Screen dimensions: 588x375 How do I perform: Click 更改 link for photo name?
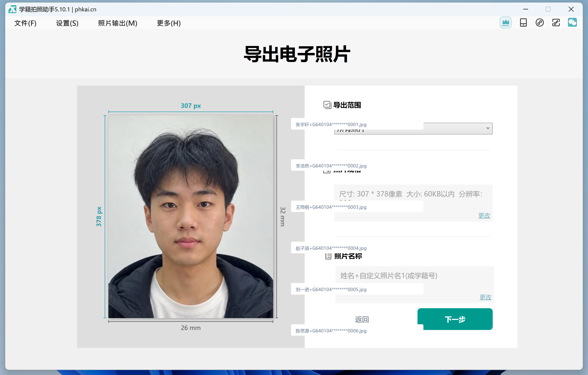485,297
